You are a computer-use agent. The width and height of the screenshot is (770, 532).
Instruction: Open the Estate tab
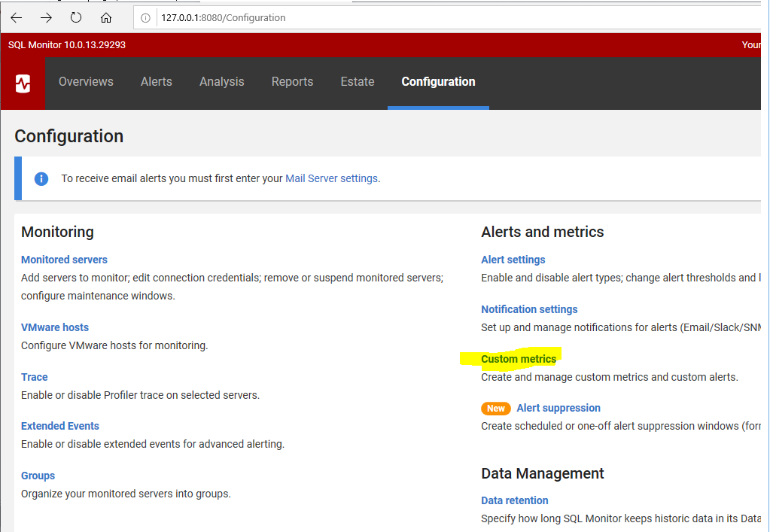pos(357,81)
